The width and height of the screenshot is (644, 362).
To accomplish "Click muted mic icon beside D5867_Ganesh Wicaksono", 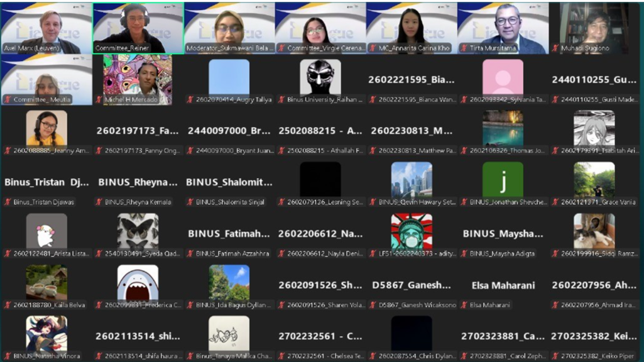I will (374, 305).
